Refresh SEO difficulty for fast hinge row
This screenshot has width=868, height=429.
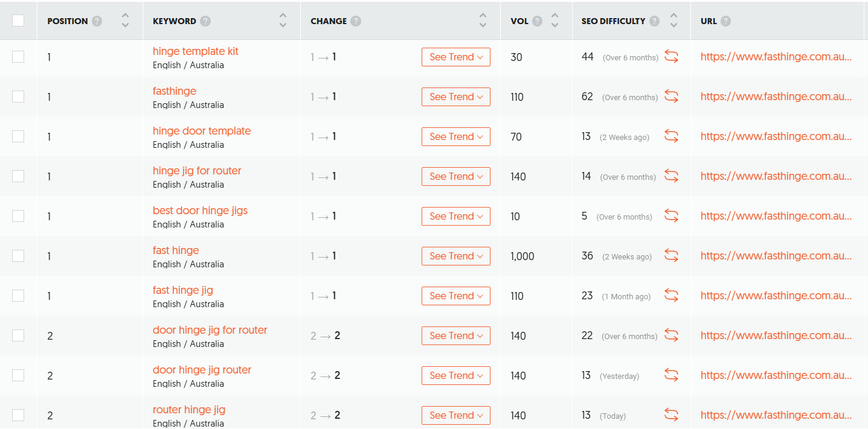(x=671, y=256)
